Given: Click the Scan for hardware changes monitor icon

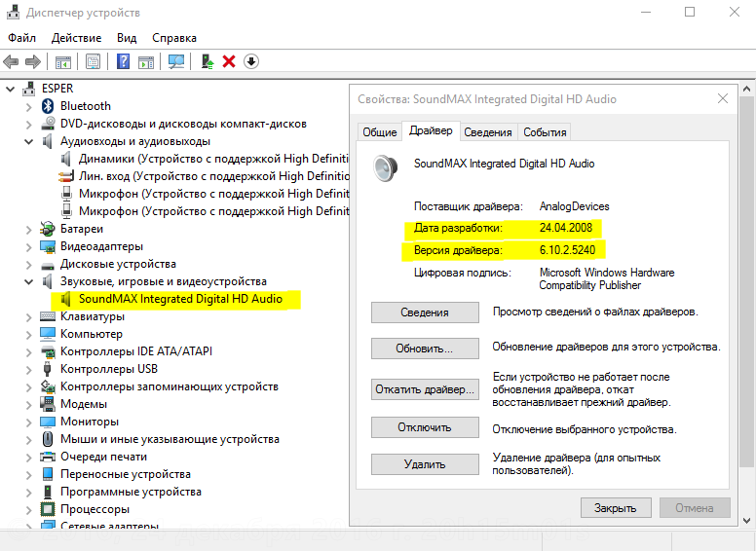Looking at the screenshot, I should coord(176,61).
